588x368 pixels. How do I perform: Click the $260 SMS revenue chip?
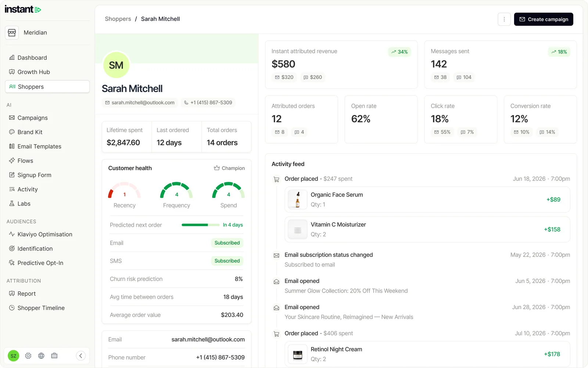click(313, 77)
